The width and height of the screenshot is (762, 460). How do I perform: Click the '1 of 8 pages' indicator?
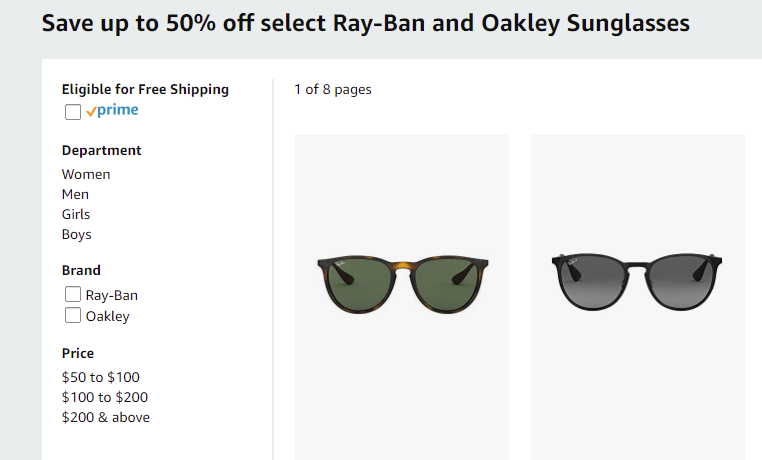click(x=333, y=89)
